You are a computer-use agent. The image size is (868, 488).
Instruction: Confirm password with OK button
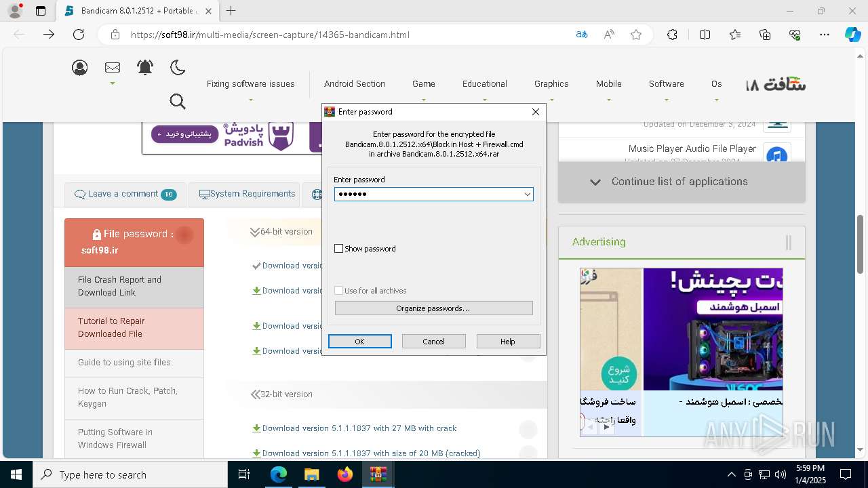point(360,342)
